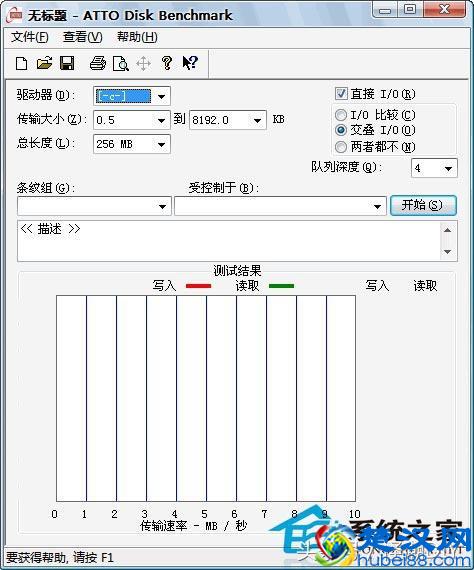Toggle the 直接 I/O checkbox
The image size is (474, 570).
pos(341,93)
